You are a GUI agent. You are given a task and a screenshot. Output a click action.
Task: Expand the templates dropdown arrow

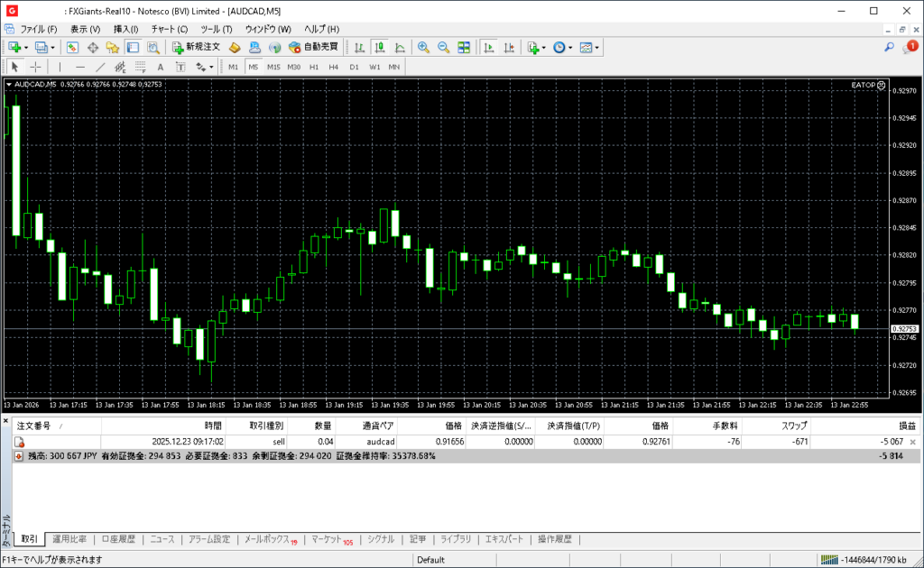pos(597,47)
